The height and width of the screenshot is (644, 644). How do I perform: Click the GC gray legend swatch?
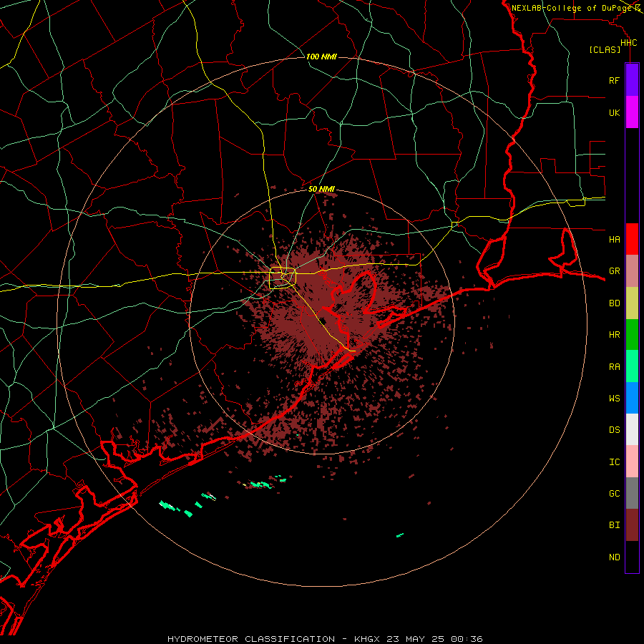[632, 493]
